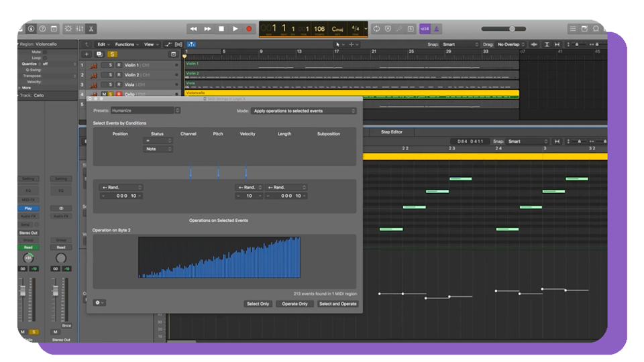Click the Operate Only button
Image resolution: width=644 pixels, height=362 pixels.
[x=294, y=304]
